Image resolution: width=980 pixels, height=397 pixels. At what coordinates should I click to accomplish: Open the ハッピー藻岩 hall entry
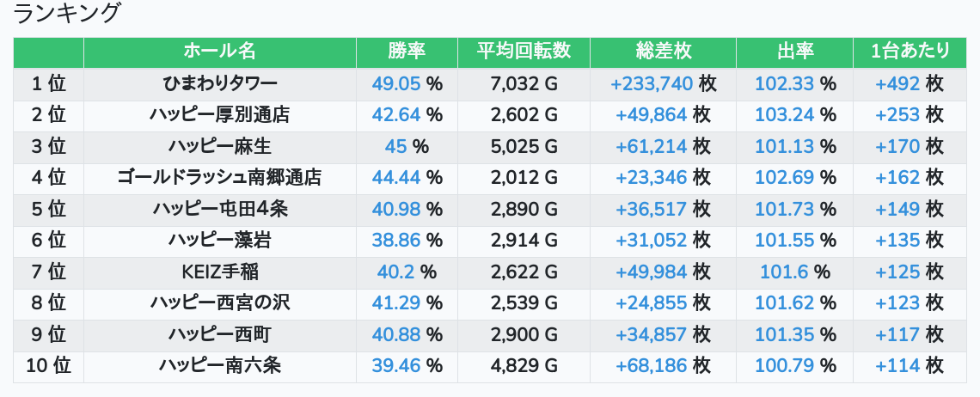click(219, 241)
